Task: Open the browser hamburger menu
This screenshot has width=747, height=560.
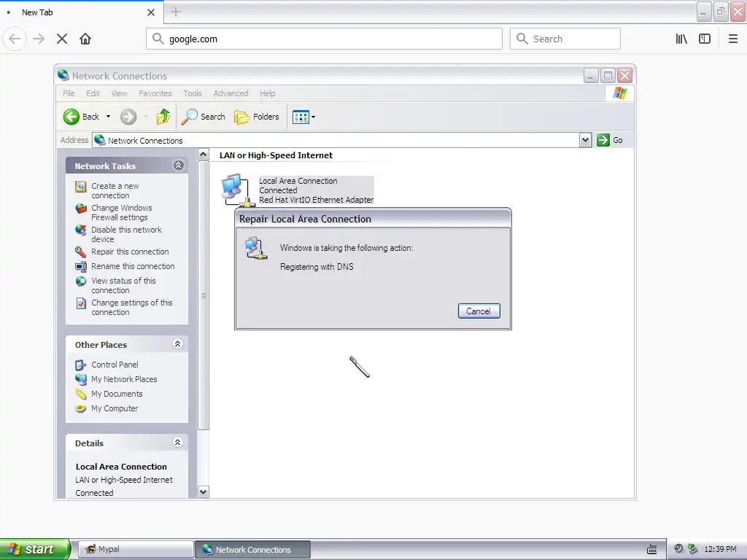Action: click(x=733, y=39)
